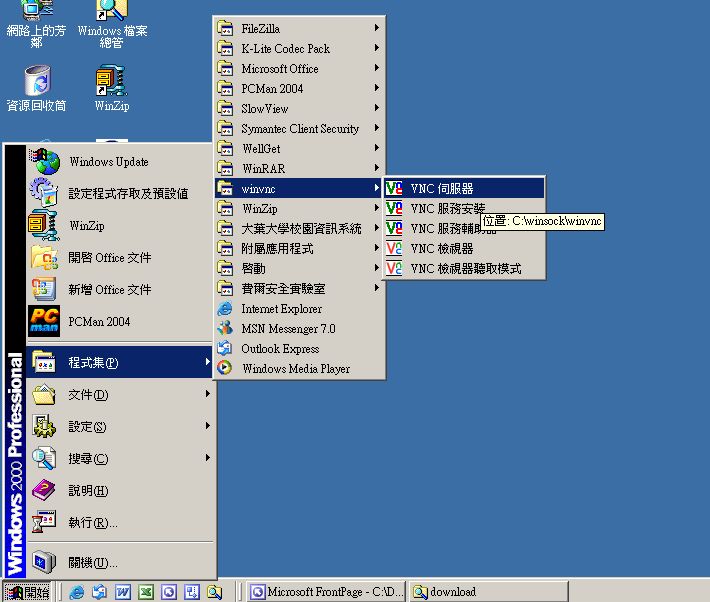Open Excel from quick launch bar
The width and height of the screenshot is (710, 602).
coord(146,592)
